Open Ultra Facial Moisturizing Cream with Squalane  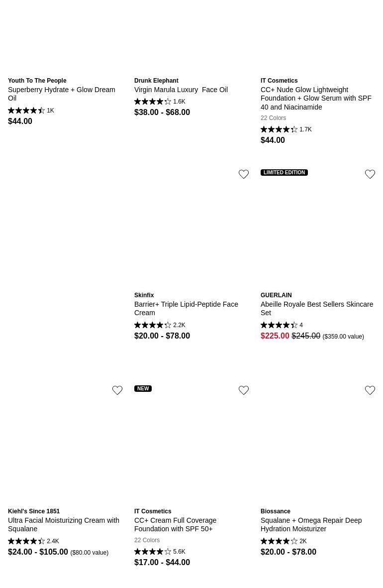[63, 524]
